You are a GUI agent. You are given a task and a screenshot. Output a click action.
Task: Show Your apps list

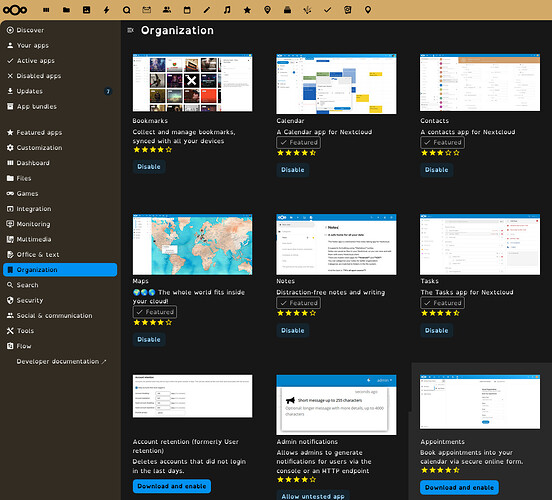tap(60, 45)
